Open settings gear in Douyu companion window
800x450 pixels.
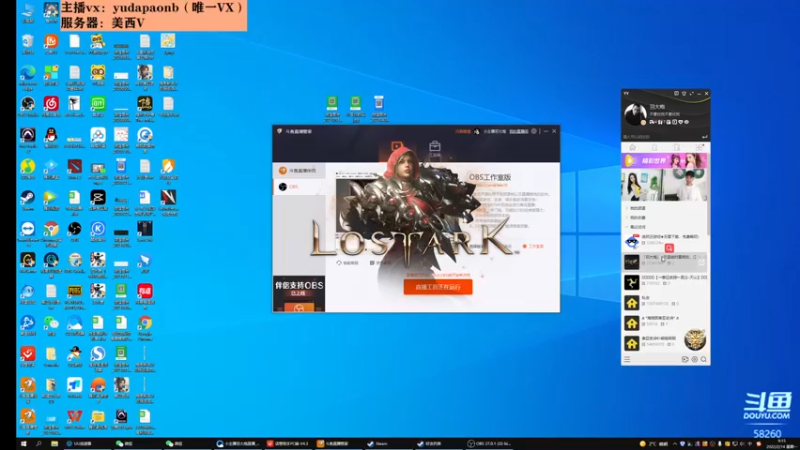[534, 131]
